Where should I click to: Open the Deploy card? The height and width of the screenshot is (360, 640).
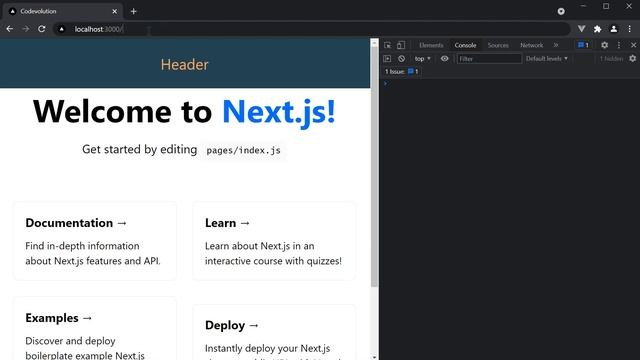click(x=274, y=332)
